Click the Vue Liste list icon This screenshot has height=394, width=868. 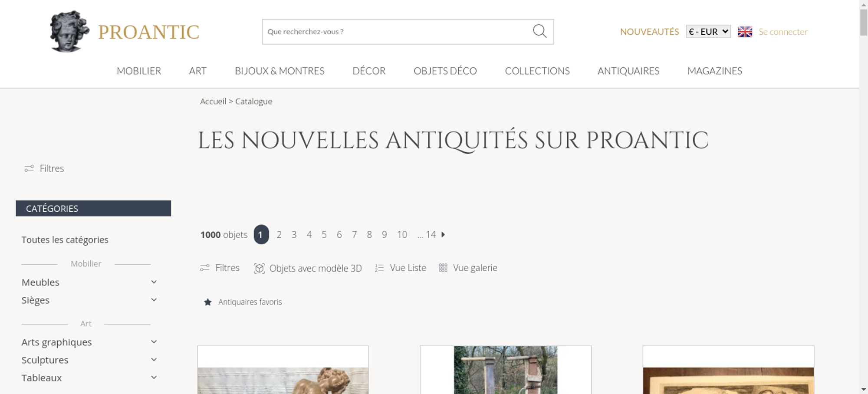(379, 268)
